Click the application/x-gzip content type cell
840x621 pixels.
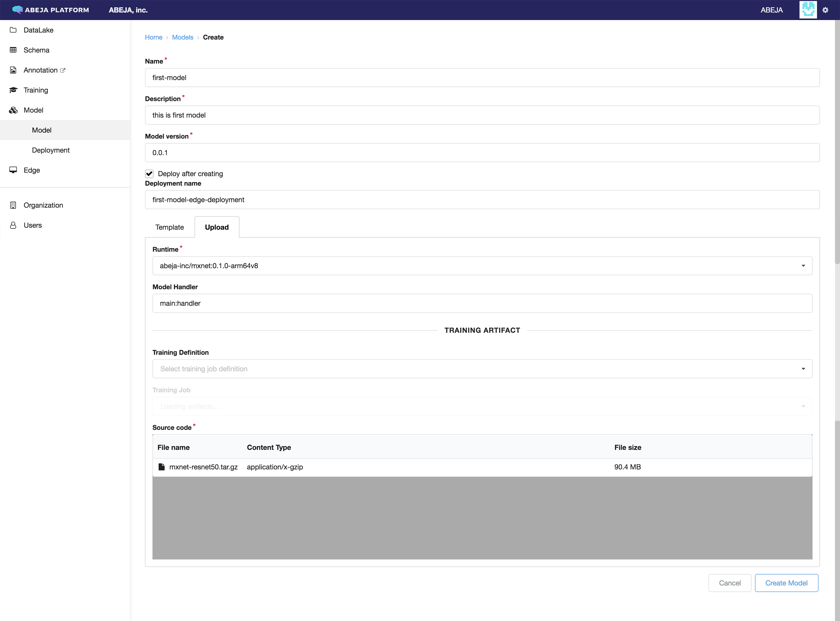click(275, 467)
